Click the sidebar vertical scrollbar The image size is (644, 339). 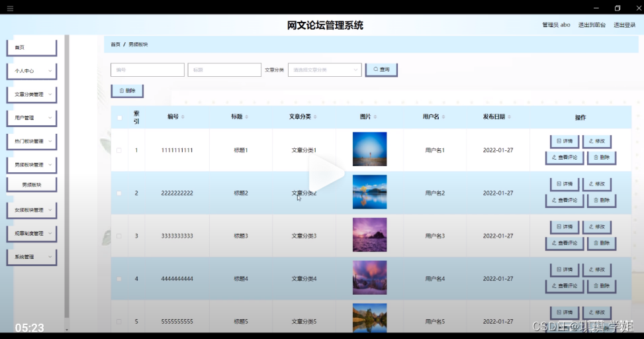tap(66, 199)
